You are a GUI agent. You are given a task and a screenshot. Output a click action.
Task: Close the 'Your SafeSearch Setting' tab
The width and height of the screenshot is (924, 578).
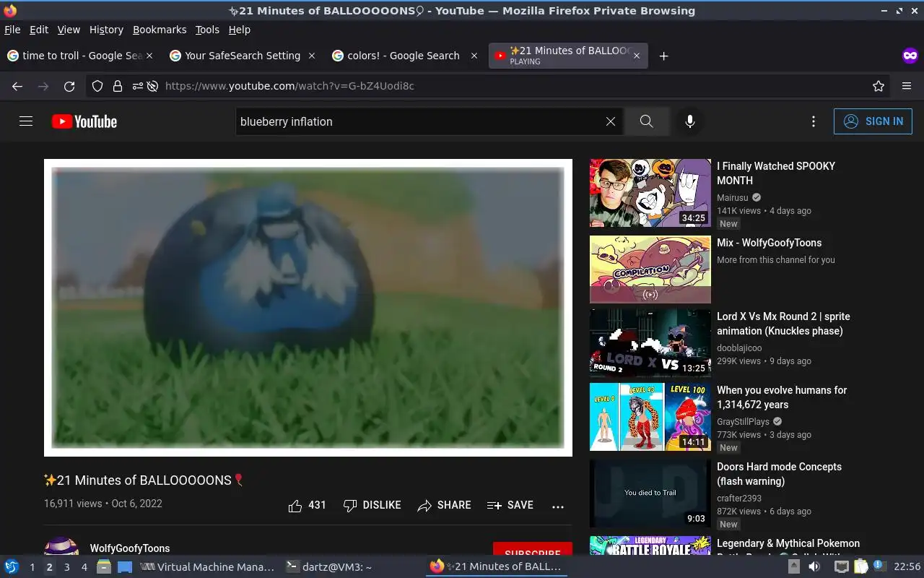[312, 56]
